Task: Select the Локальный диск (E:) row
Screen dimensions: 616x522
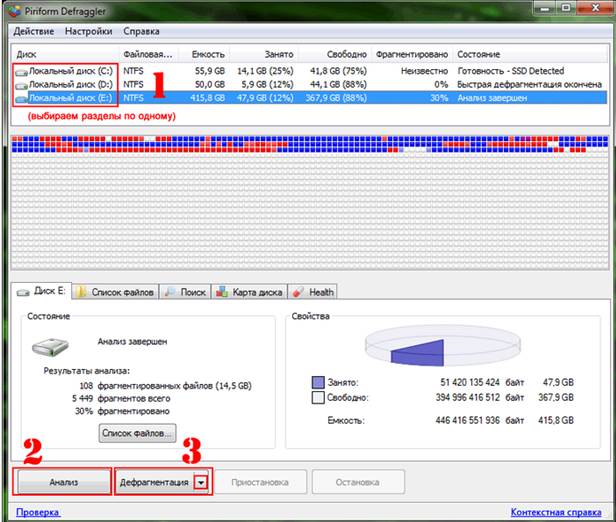Action: pyautogui.click(x=310, y=98)
